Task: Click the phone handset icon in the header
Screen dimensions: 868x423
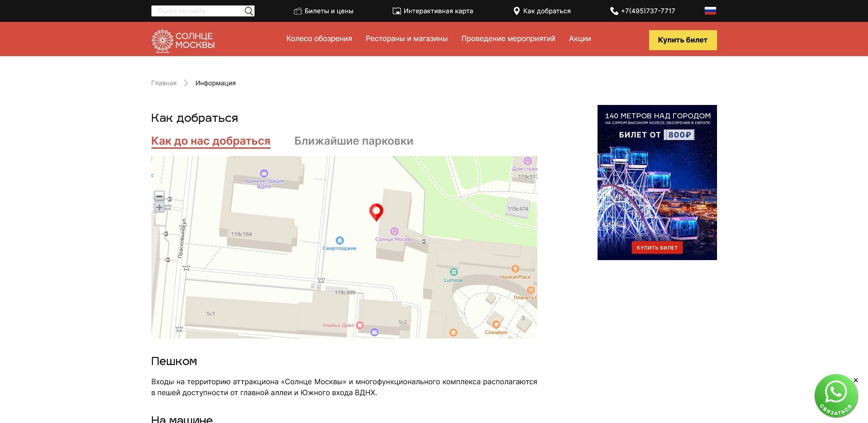Action: (614, 10)
